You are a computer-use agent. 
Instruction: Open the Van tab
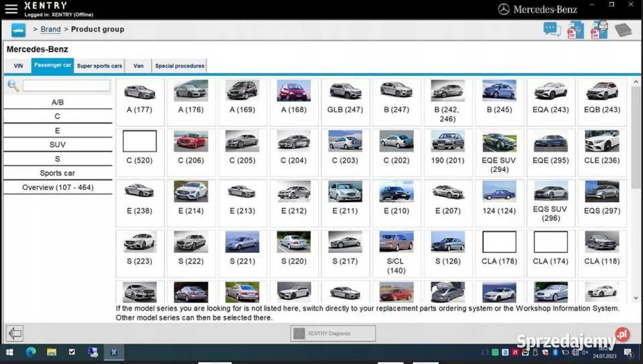[x=139, y=66]
